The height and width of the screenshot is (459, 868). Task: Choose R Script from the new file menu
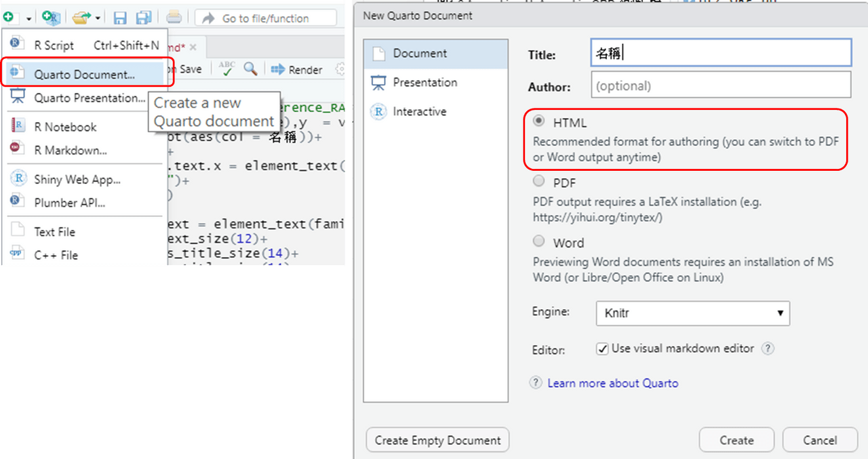[x=85, y=45]
